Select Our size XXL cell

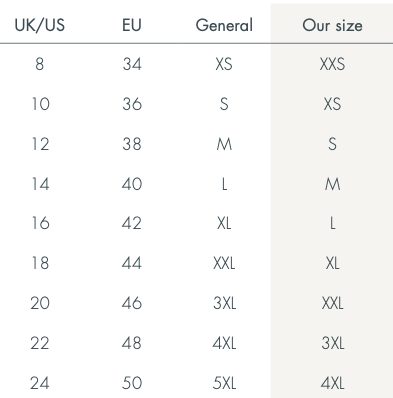[332, 303]
